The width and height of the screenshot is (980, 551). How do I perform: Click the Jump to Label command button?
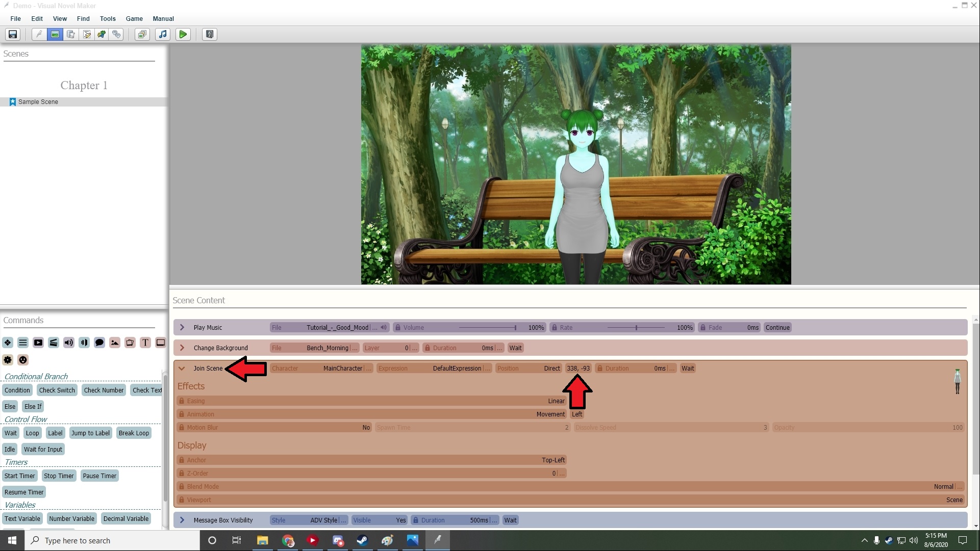click(90, 433)
